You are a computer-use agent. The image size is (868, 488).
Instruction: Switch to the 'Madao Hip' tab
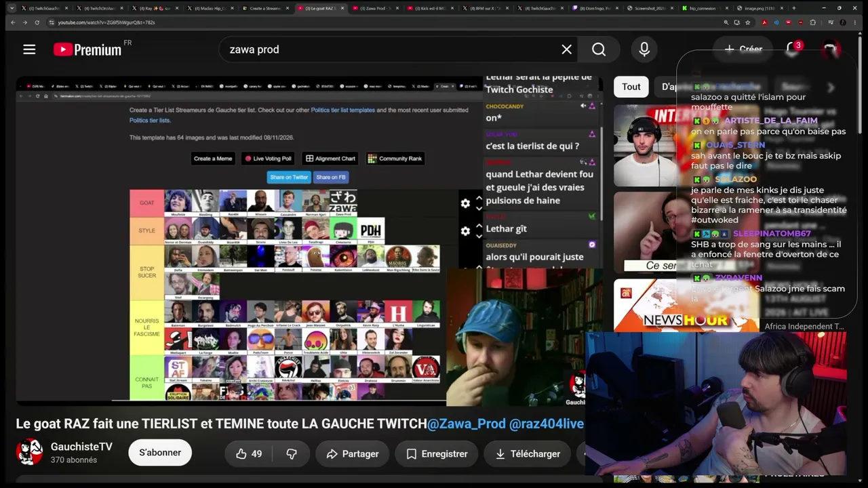[210, 8]
